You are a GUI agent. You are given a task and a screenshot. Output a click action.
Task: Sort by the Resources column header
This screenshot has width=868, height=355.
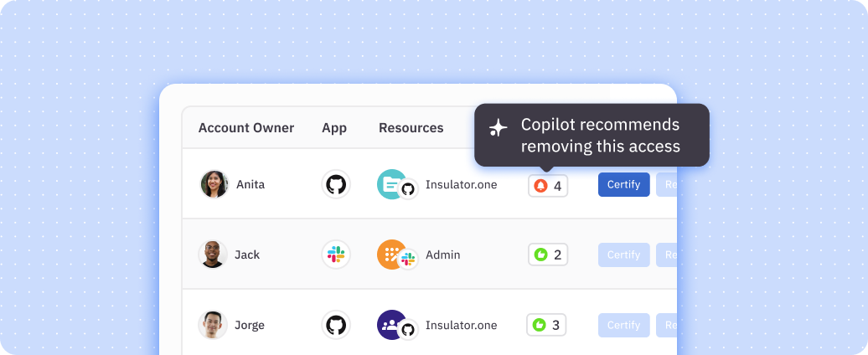(411, 128)
